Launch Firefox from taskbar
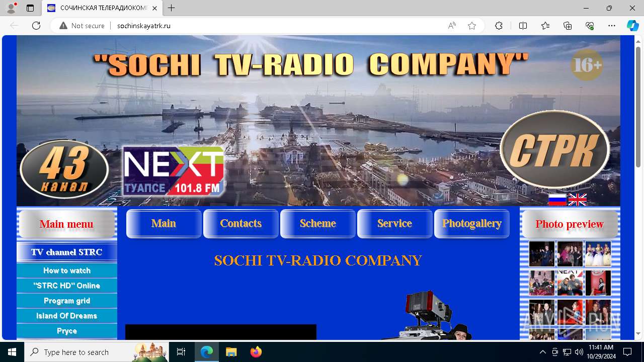Image resolution: width=644 pixels, height=362 pixels. pos(256,352)
